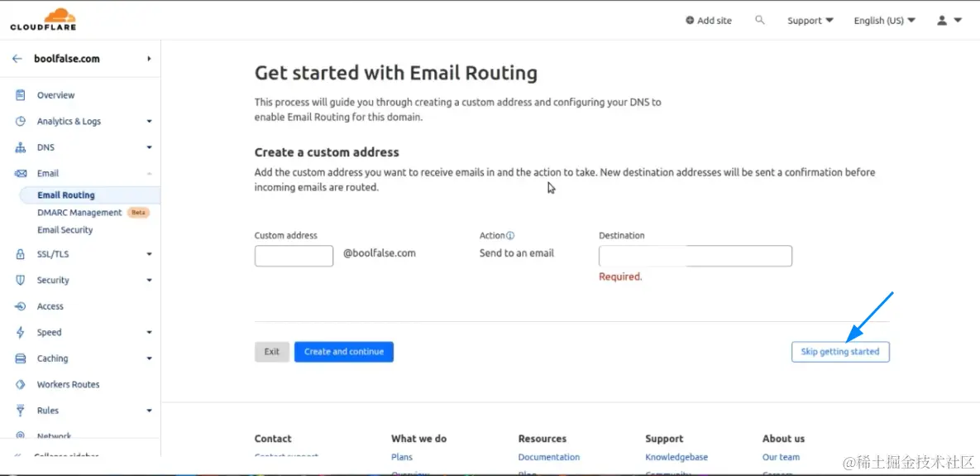The width and height of the screenshot is (980, 476).
Task: Click Skip getting started button
Action: pyautogui.click(x=840, y=352)
